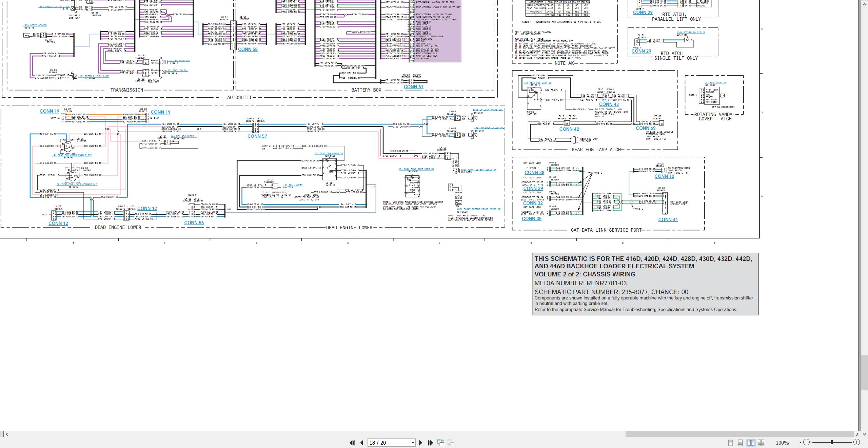Switch to single page view

tap(731, 443)
